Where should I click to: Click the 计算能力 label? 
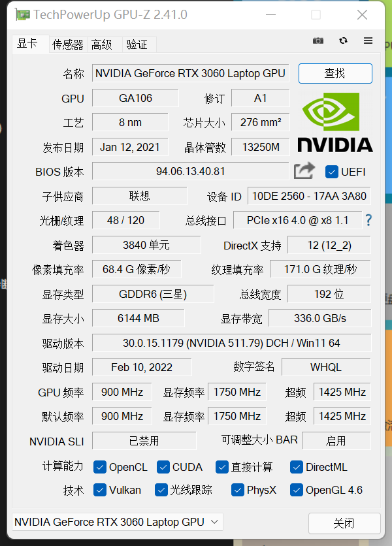click(63, 466)
